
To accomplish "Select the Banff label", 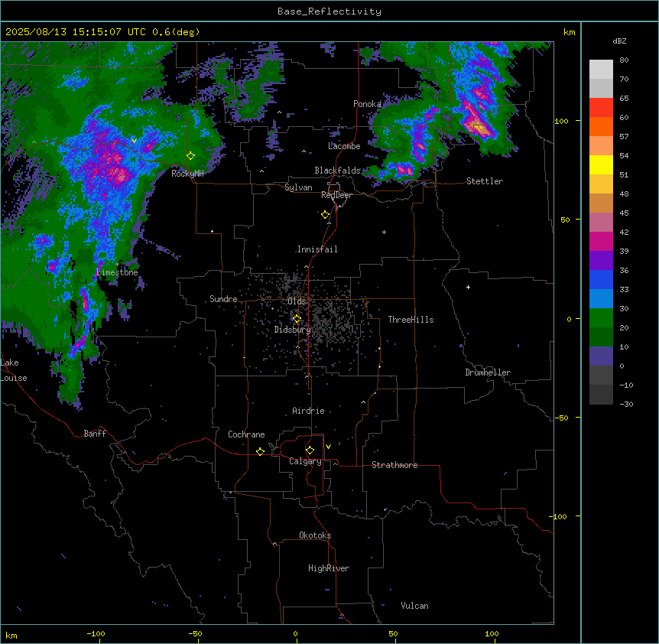I will pos(95,434).
